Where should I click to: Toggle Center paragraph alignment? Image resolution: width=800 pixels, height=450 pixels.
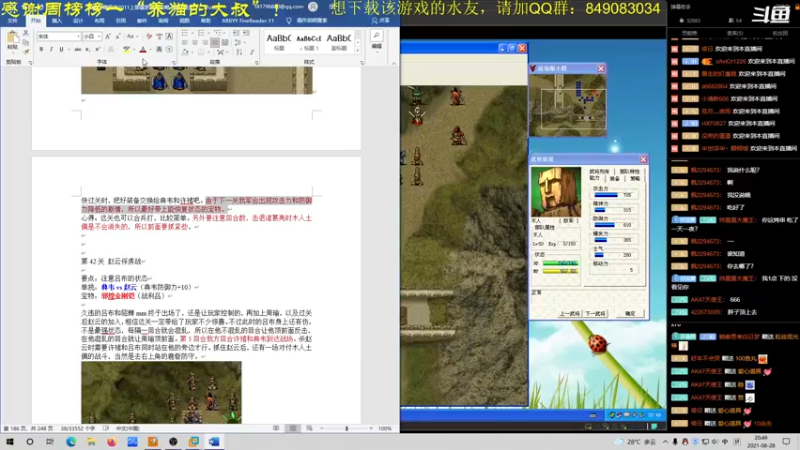[195, 42]
